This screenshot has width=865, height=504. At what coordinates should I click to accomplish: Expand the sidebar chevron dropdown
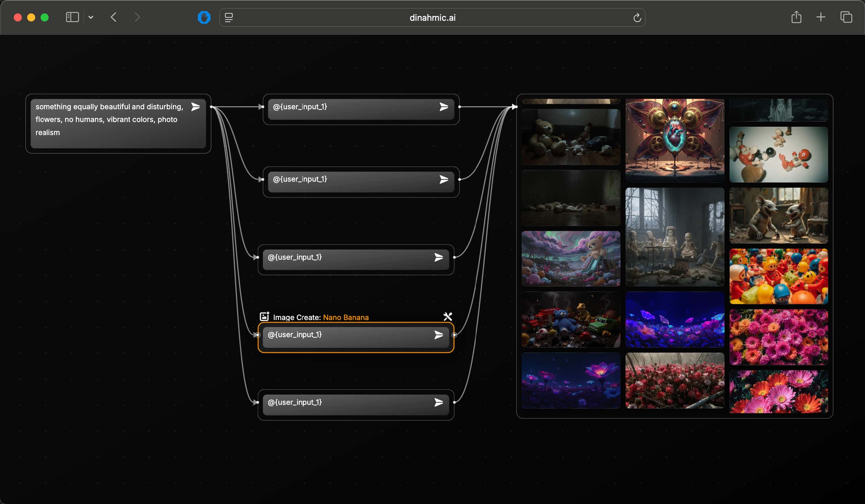point(91,17)
